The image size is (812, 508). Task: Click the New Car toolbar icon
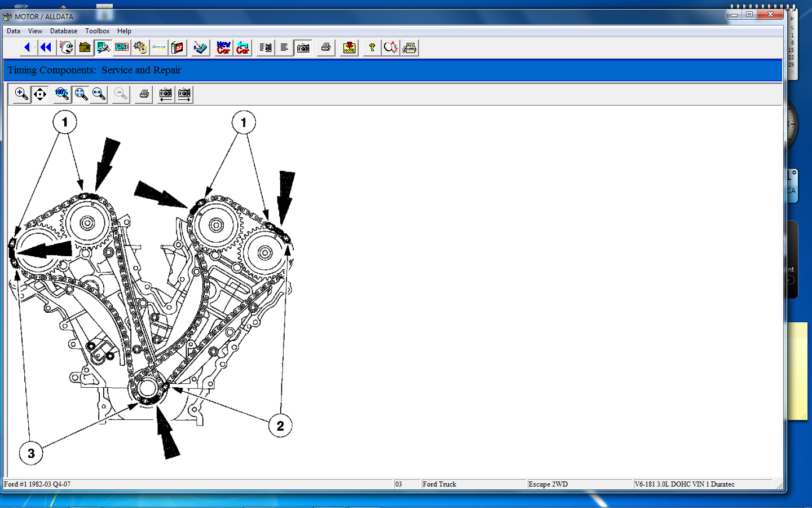coord(223,48)
